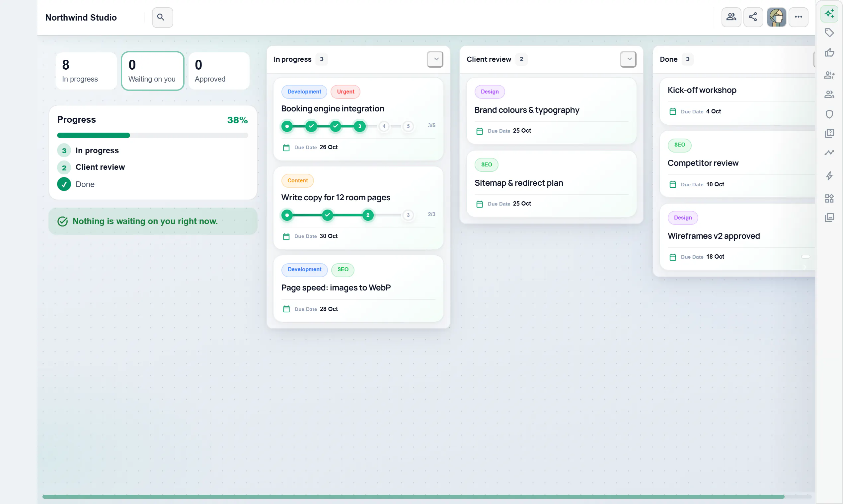
Task: Open the widgets grid icon in the sidebar
Action: click(x=829, y=198)
